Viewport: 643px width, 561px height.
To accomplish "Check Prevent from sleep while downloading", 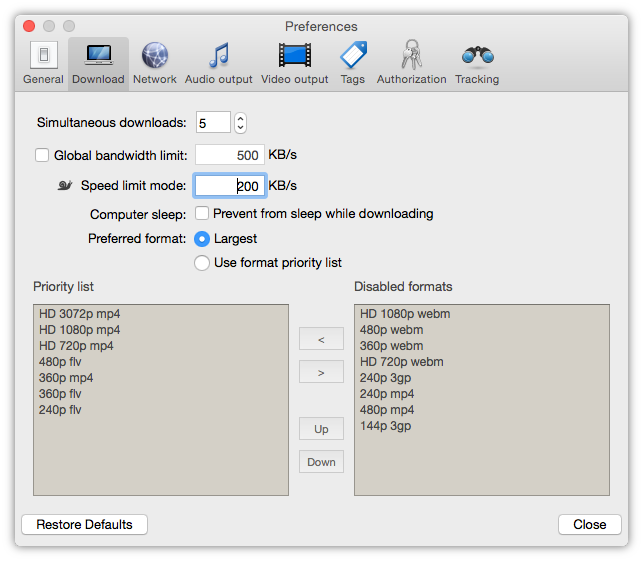I will tap(202, 213).
